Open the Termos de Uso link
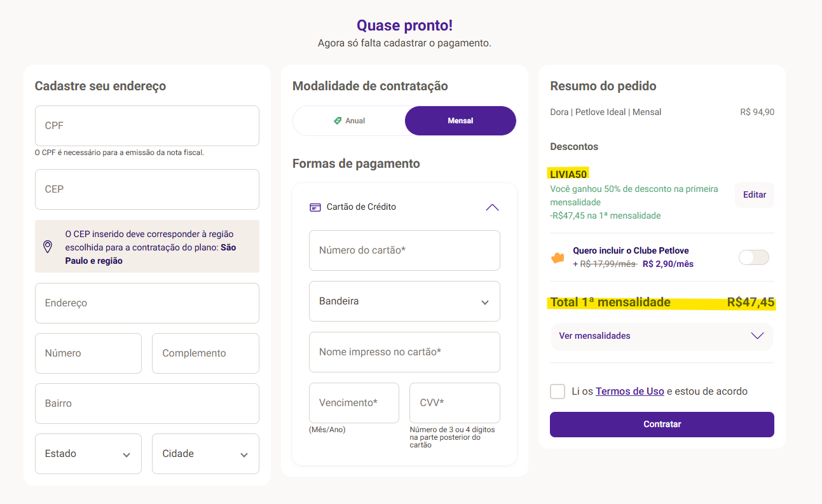Screen dimensions: 822x504 click(x=629, y=391)
